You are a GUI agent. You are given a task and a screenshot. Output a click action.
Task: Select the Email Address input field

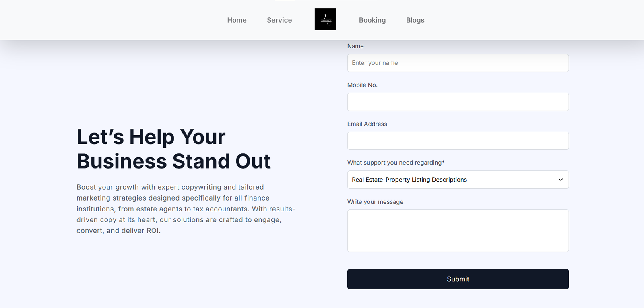(458, 141)
